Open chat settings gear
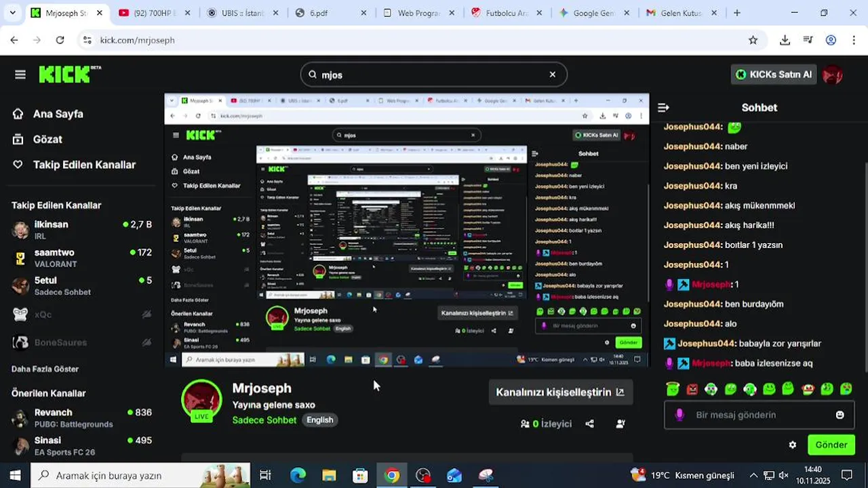The image size is (868, 488). 792,445
